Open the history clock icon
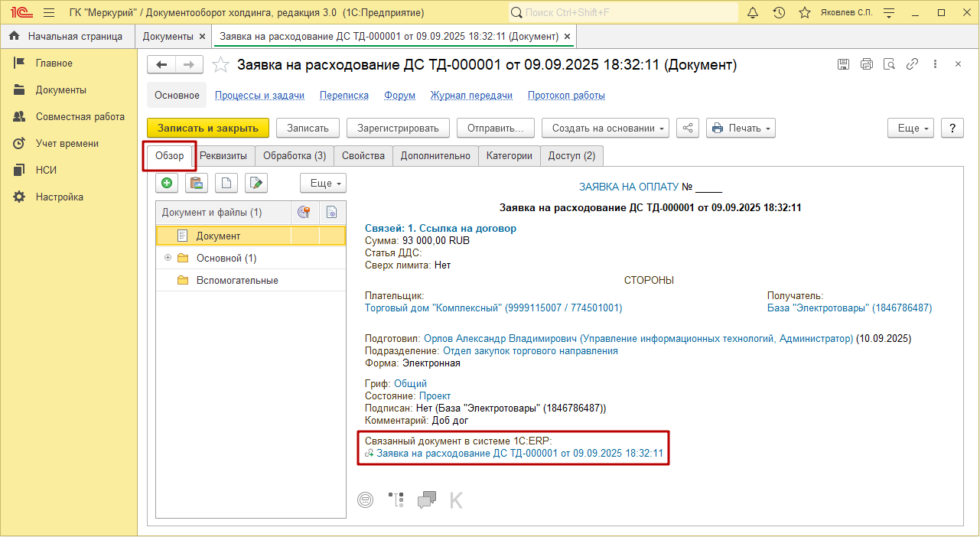Screen dimensions: 980x537 [x=779, y=12]
